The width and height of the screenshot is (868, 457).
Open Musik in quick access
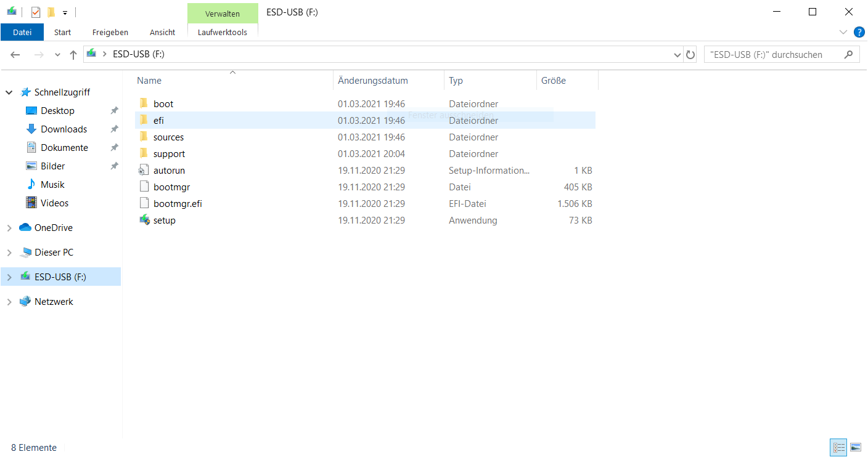click(52, 185)
